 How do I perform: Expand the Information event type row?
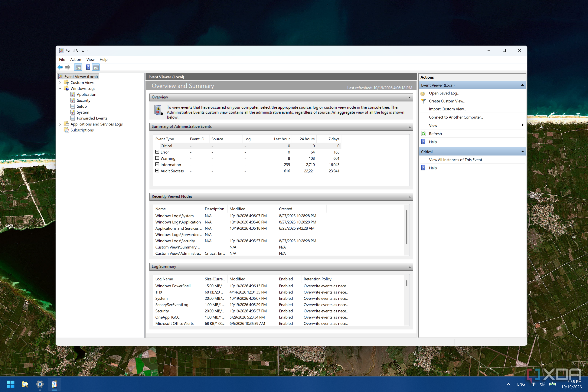pos(157,165)
